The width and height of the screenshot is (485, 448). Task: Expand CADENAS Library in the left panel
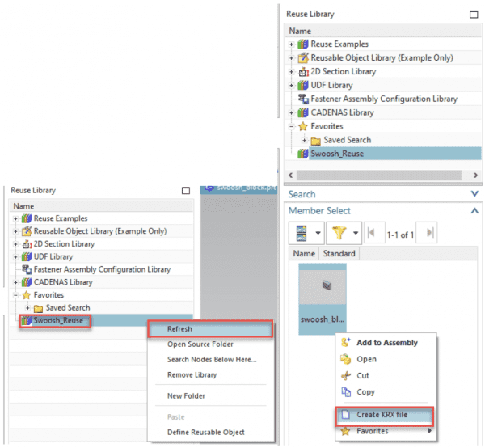pos(15,282)
